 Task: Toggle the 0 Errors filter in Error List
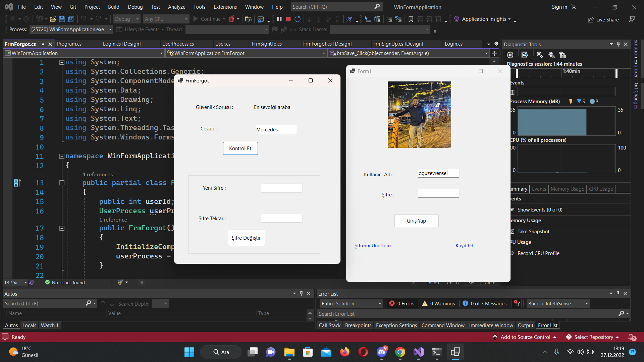tap(402, 303)
